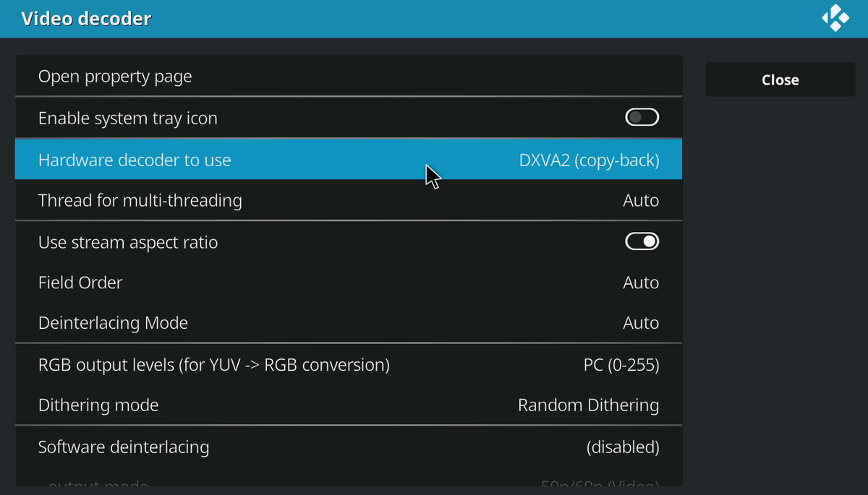Open the Dithering mode options

[x=347, y=405]
